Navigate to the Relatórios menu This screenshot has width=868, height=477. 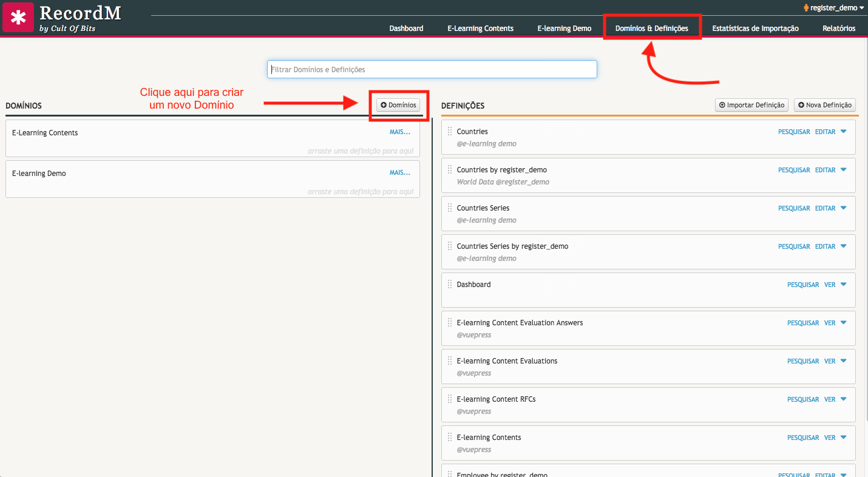(x=839, y=29)
